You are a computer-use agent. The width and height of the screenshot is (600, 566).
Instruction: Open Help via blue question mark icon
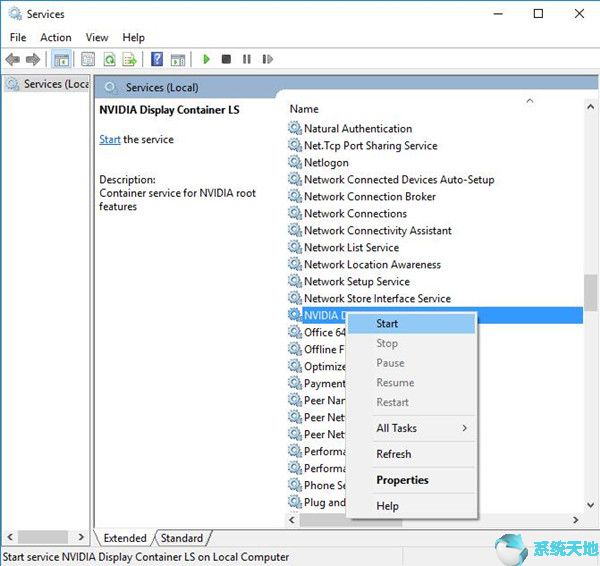(x=157, y=60)
